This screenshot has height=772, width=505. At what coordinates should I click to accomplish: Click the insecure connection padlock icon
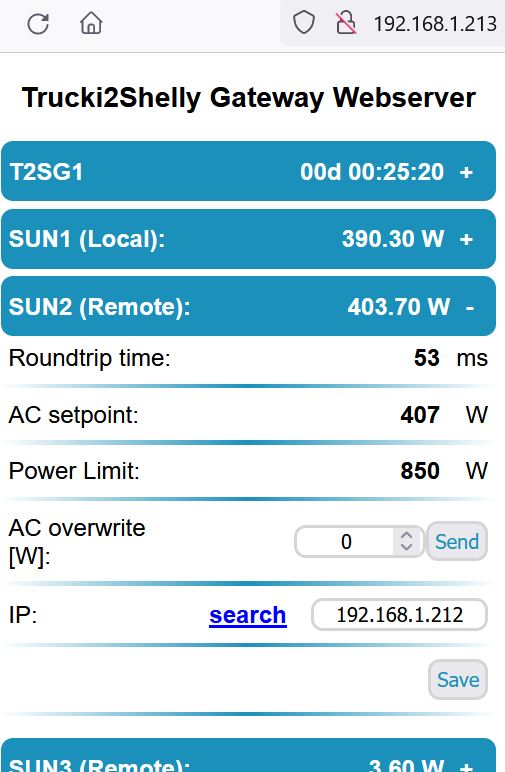click(346, 23)
